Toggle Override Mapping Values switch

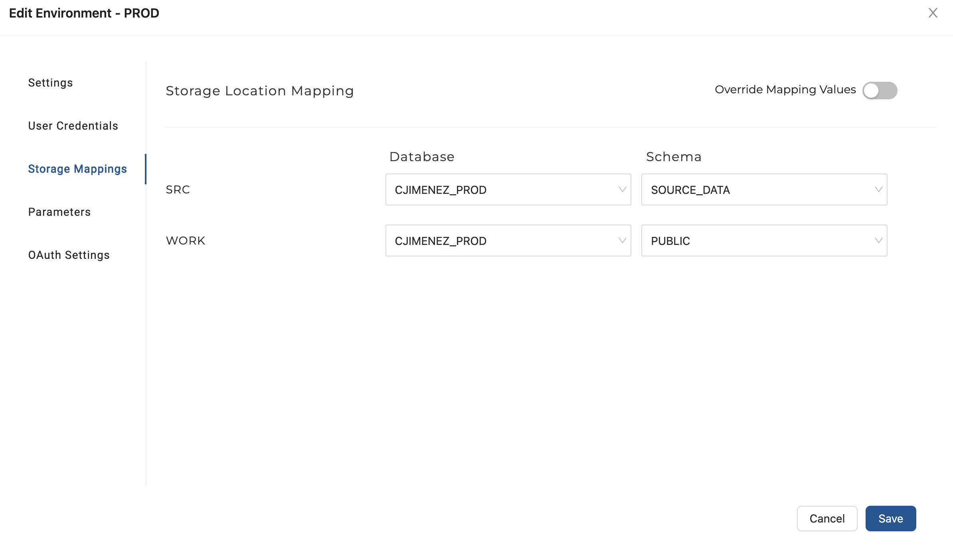coord(880,91)
